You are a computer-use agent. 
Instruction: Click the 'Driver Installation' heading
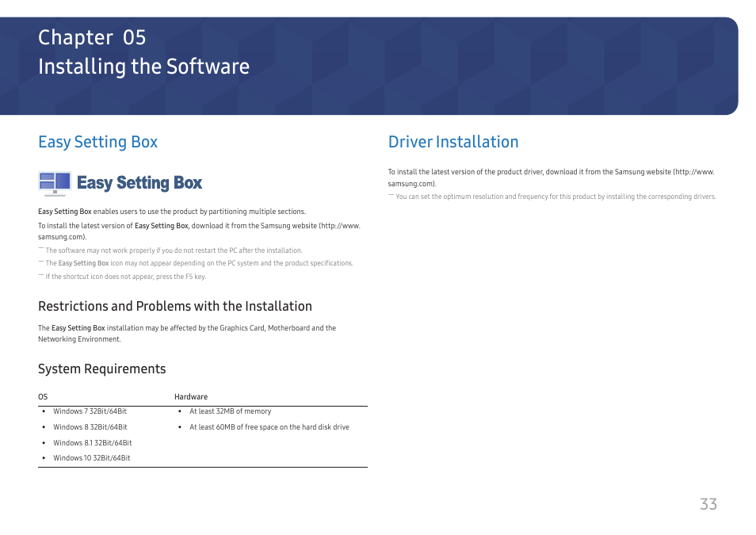pos(453,142)
